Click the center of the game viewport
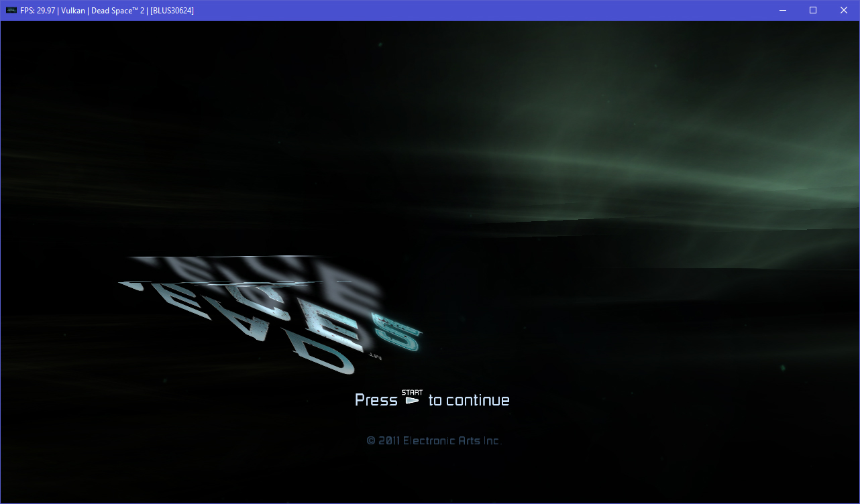Screen dimensions: 860x504 (x=430, y=262)
